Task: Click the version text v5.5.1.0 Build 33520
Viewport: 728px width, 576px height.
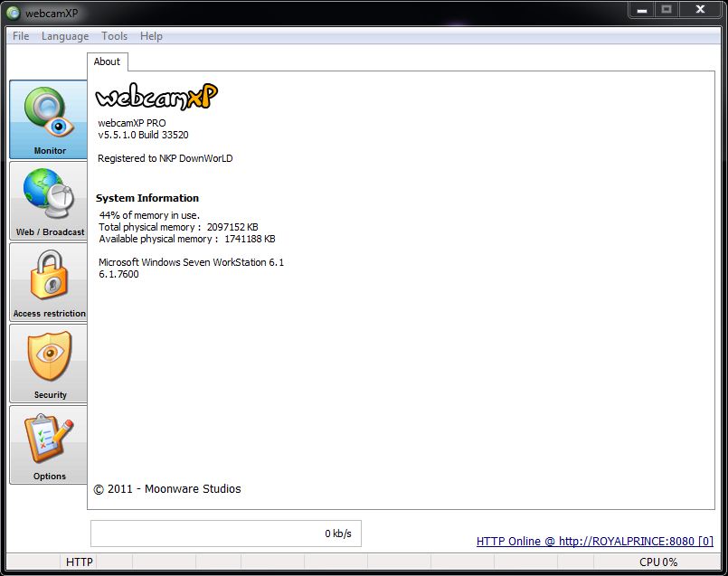Action: point(143,135)
